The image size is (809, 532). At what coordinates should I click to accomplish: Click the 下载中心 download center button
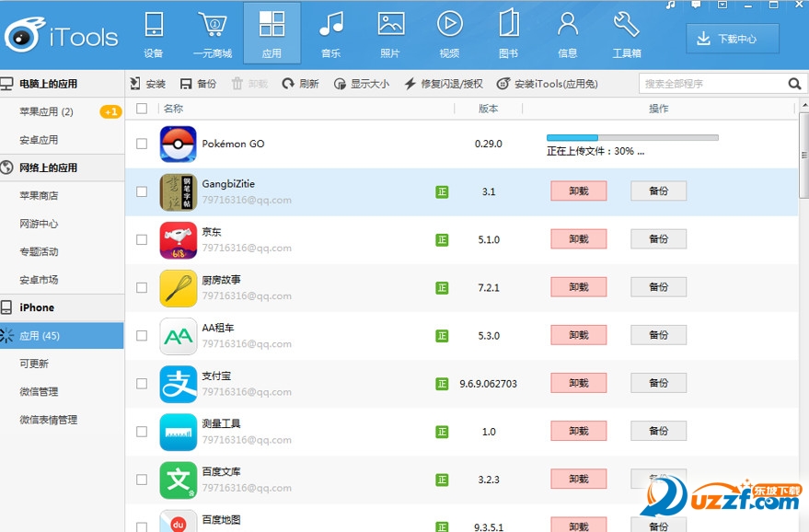(732, 39)
